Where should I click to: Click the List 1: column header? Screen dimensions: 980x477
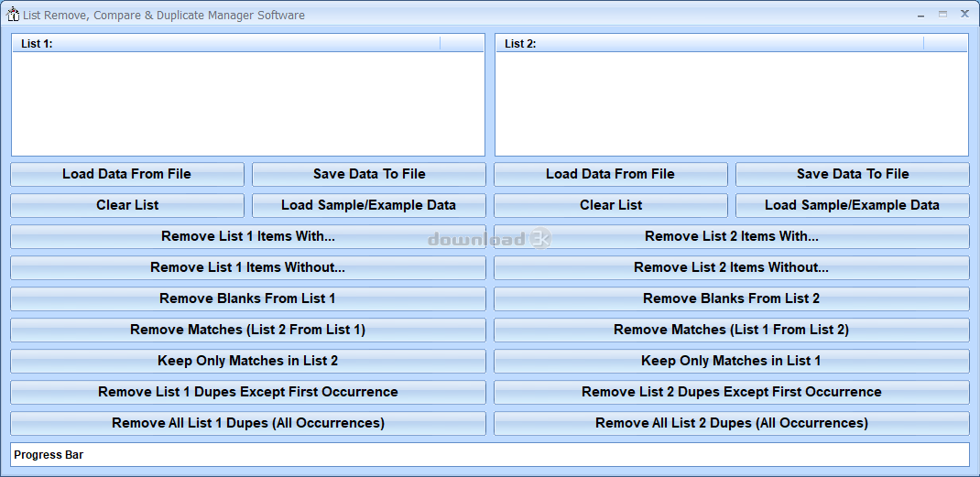point(226,43)
